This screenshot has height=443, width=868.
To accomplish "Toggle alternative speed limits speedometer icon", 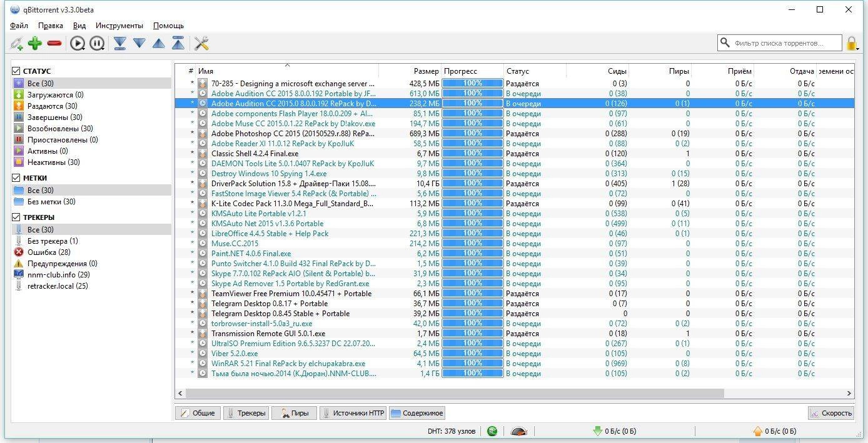I will pos(518,431).
